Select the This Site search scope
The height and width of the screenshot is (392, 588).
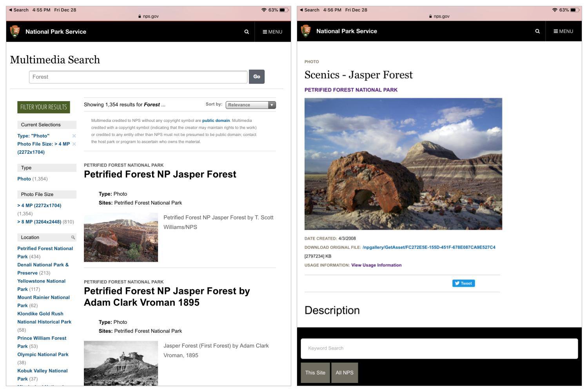pos(315,373)
